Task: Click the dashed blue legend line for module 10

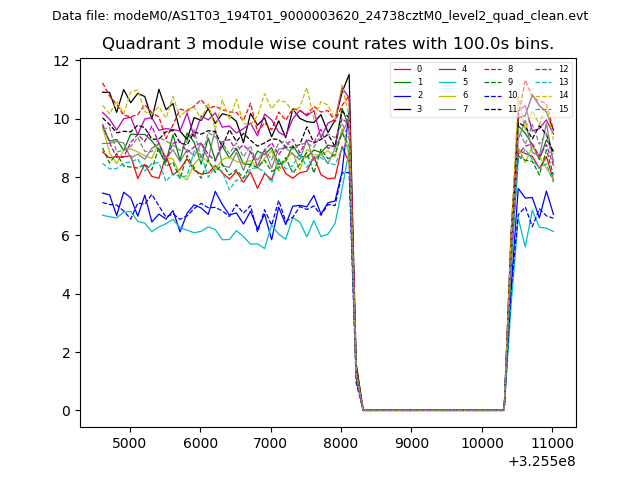Action: [x=492, y=95]
